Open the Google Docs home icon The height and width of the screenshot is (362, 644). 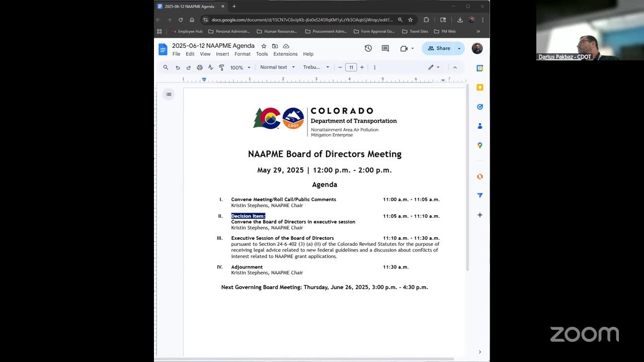click(x=163, y=49)
